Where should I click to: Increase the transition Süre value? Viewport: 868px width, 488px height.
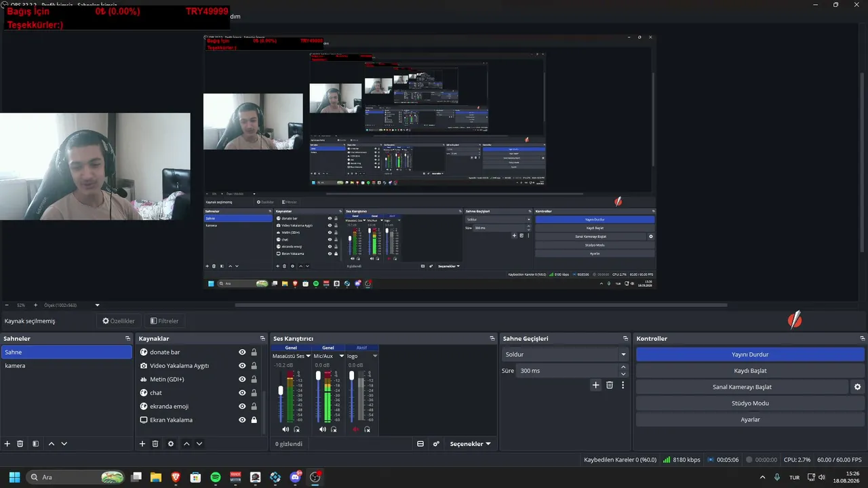[x=623, y=367]
